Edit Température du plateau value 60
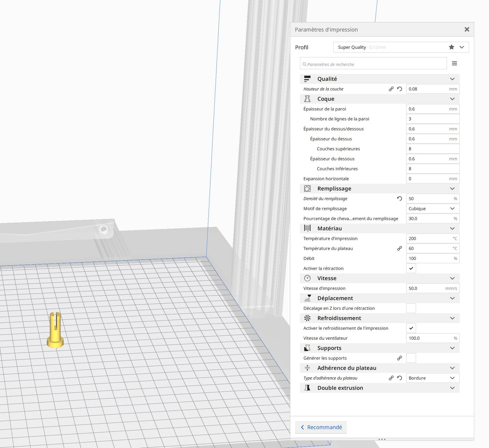 tap(433, 248)
